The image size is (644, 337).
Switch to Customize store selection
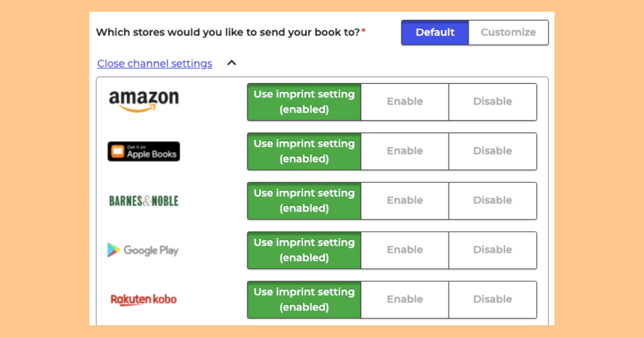click(508, 32)
